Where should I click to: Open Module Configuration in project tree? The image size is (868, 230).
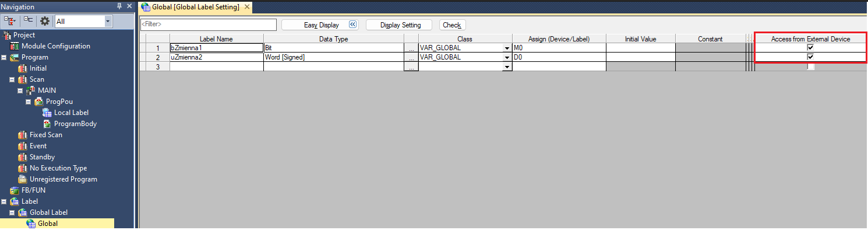pyautogui.click(x=56, y=46)
